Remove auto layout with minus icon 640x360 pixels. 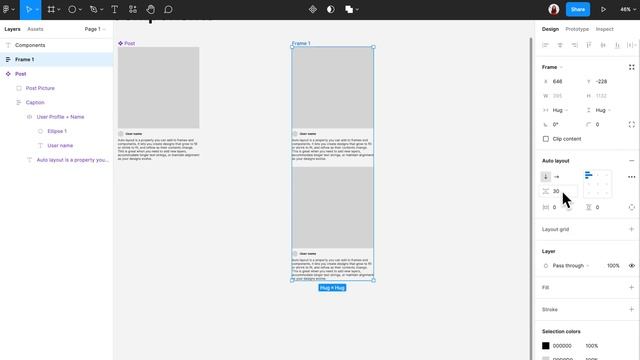631,161
